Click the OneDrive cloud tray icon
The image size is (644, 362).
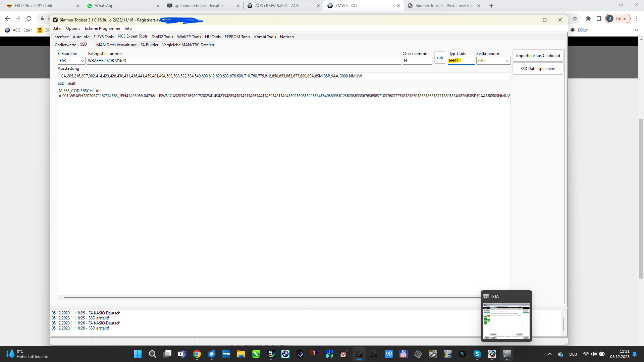tap(560, 354)
